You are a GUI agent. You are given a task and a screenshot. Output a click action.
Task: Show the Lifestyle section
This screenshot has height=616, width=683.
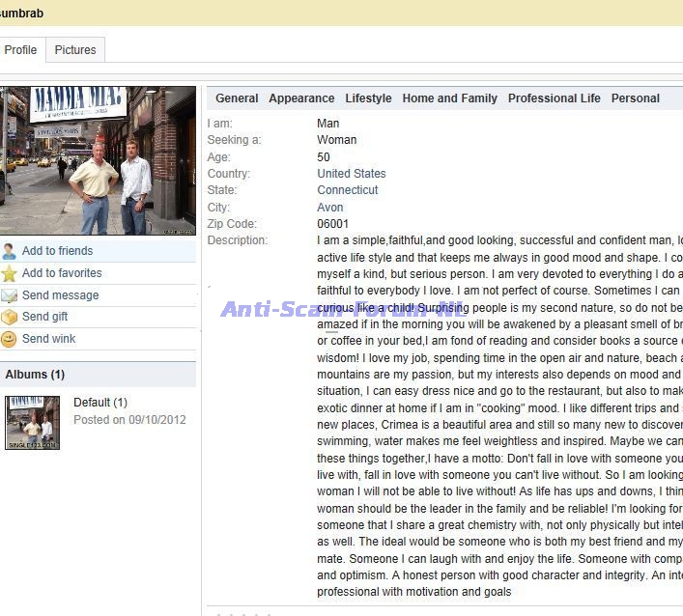point(368,98)
